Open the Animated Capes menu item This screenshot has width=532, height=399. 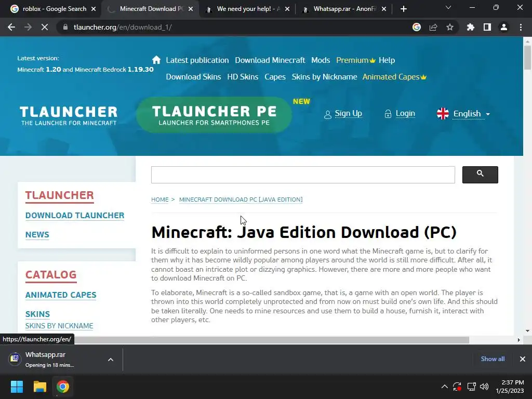394,77
